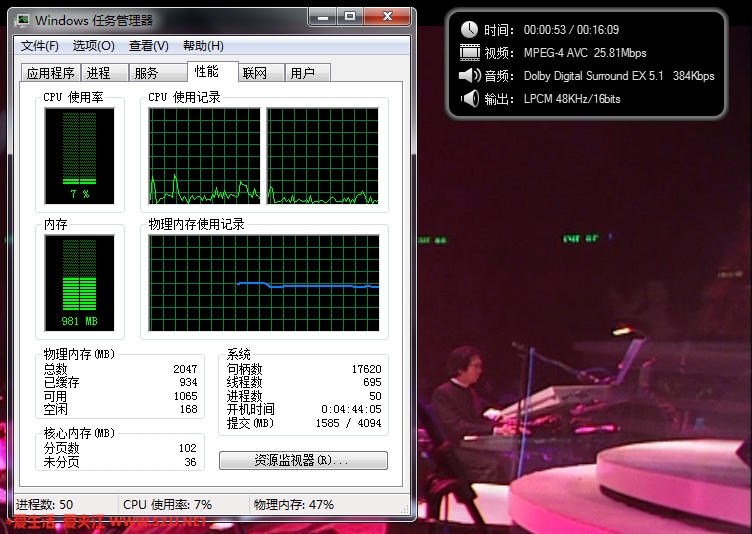Image resolution: width=752 pixels, height=534 pixels.
Task: Click the video codec text MPEG-4 AVC 25.81Mbps
Action: 585,53
